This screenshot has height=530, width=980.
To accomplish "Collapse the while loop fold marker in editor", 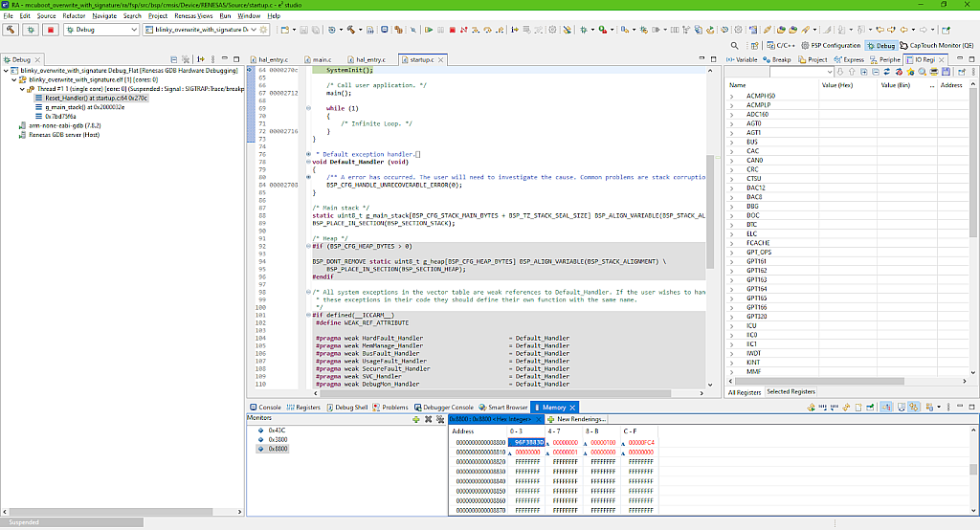I will pos(308,108).
